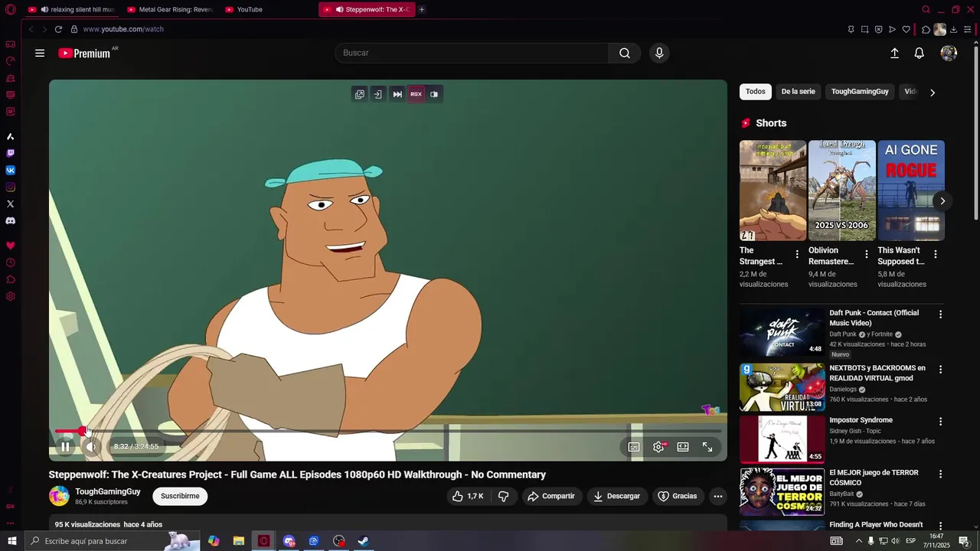Start voice search with microphone
The height and width of the screenshot is (551, 980).
pyautogui.click(x=659, y=53)
